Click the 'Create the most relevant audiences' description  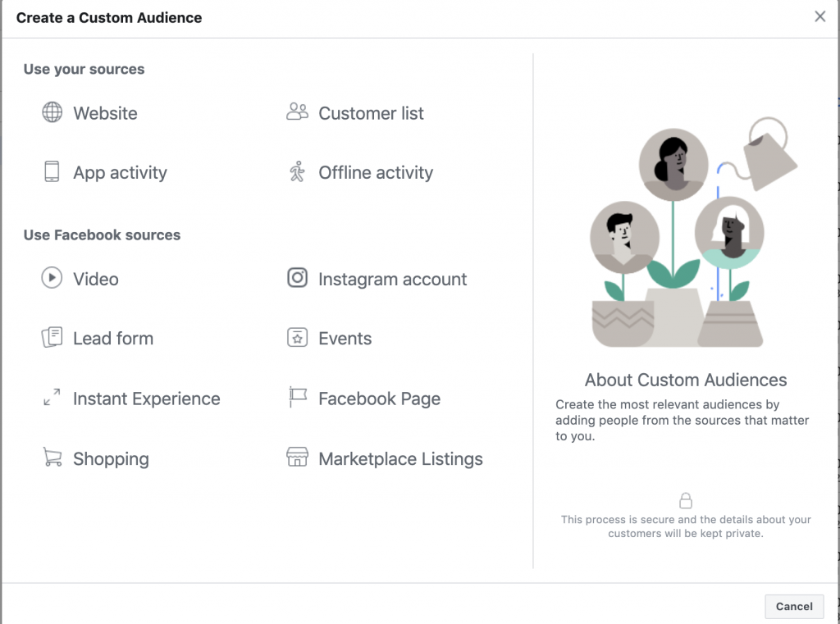682,420
